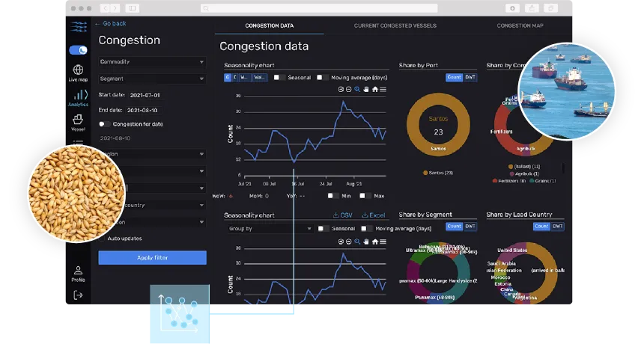Toggle the dark mode switch
Screen dimensions: 644x344
[78, 50]
